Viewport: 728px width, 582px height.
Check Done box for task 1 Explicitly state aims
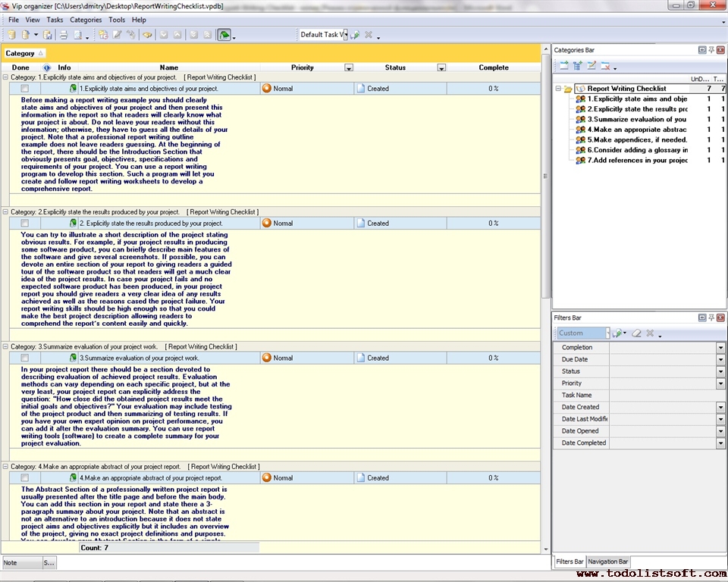(x=25, y=89)
